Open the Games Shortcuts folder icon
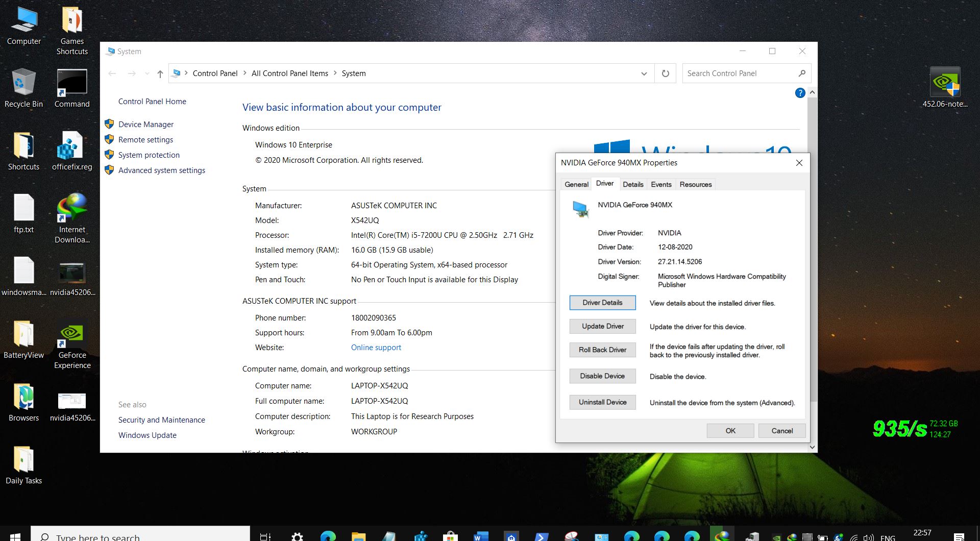 point(72,31)
